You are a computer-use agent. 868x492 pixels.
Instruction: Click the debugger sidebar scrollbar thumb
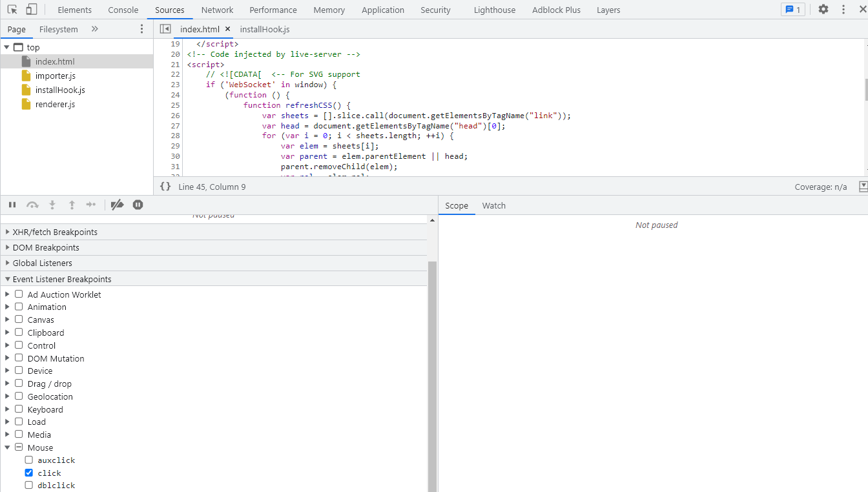(432, 376)
